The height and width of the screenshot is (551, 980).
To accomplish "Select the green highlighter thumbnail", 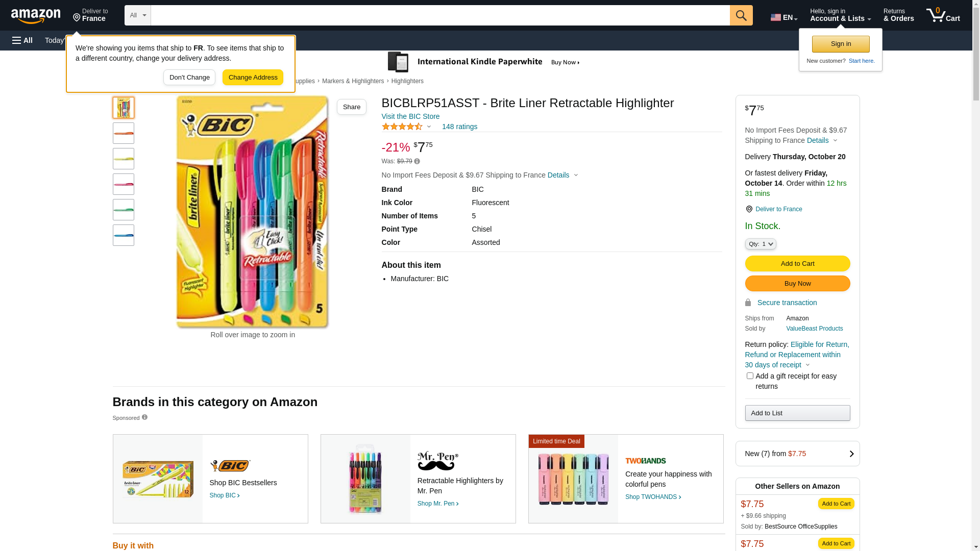I will tap(124, 210).
